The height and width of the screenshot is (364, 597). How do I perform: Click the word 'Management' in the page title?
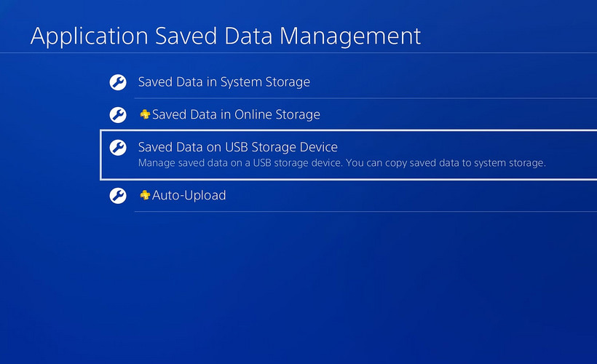pos(350,36)
